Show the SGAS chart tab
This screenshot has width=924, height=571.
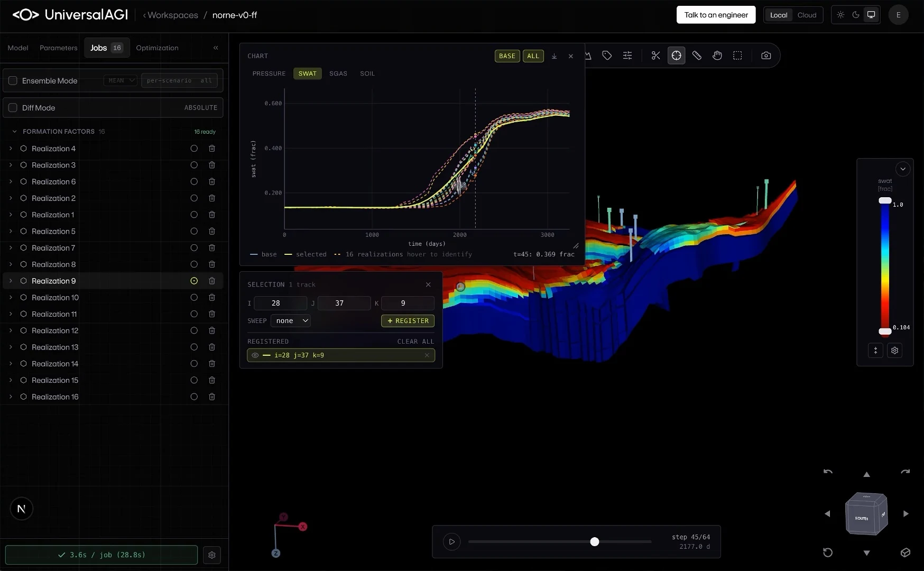coord(338,73)
